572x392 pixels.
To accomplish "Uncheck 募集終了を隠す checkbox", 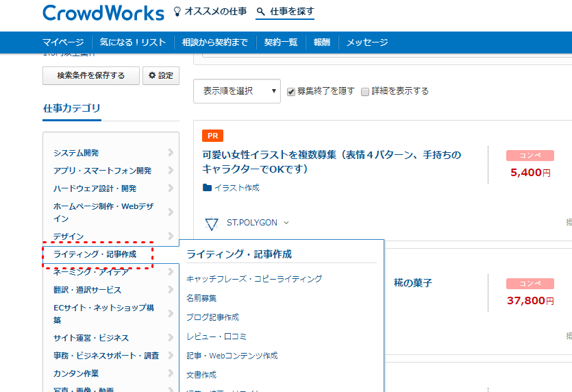I will [x=291, y=92].
